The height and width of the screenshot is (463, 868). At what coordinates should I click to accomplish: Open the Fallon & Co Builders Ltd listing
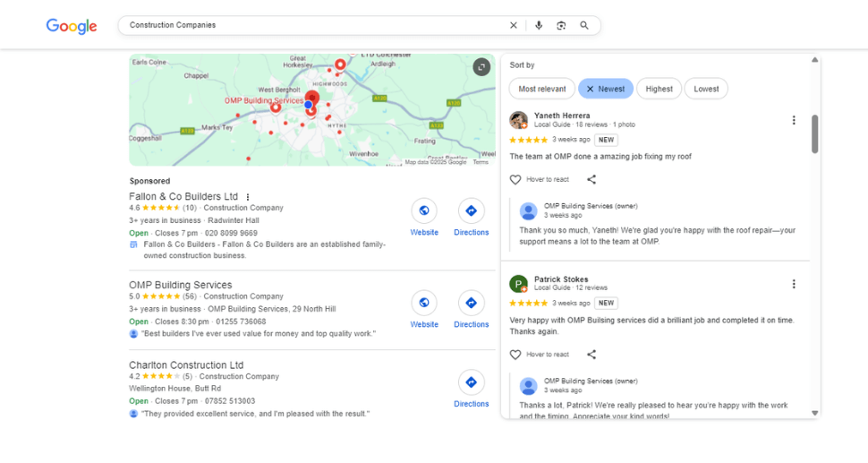(183, 197)
